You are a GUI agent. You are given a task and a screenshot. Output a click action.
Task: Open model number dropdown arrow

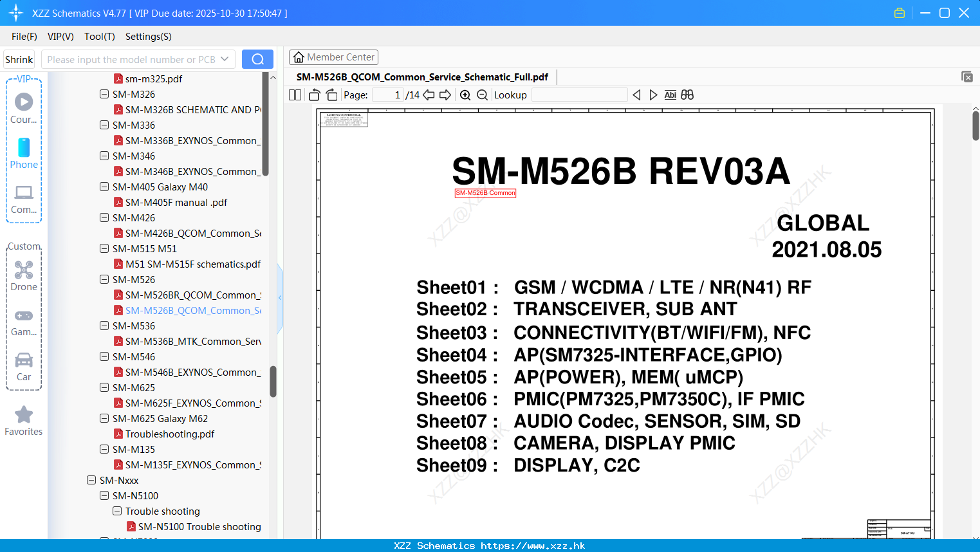[225, 59]
